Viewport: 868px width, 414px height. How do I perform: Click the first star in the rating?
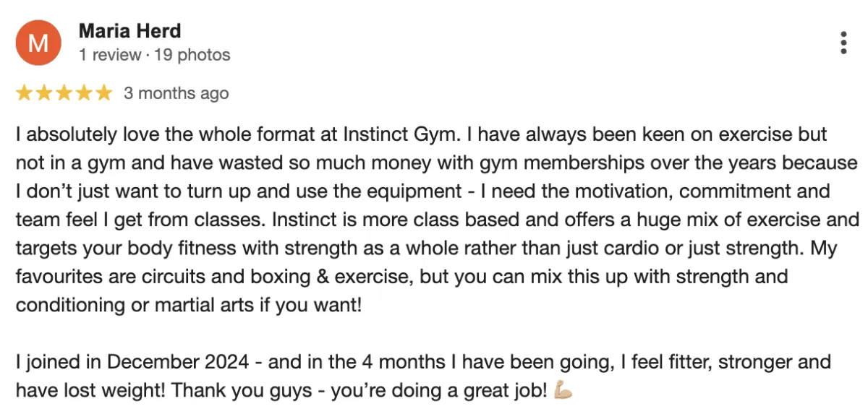(x=24, y=93)
